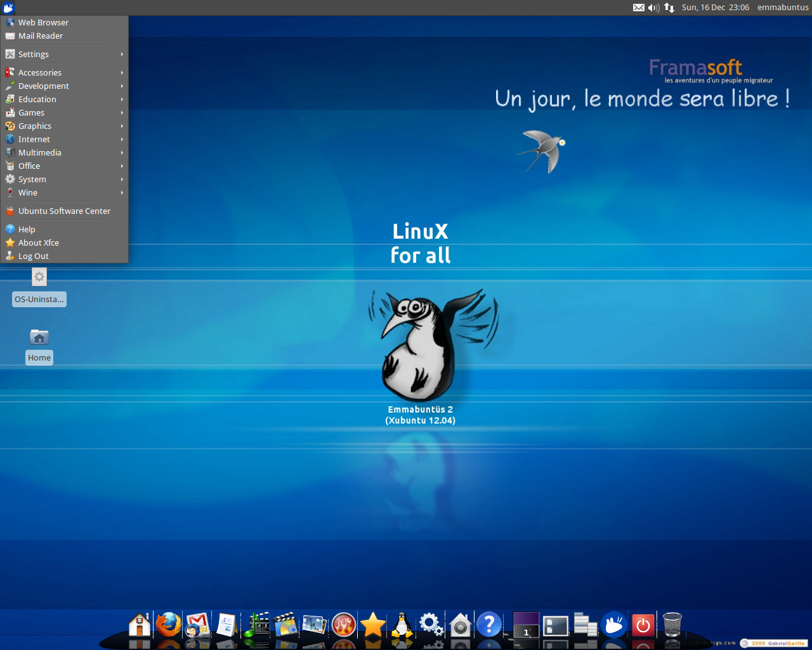The height and width of the screenshot is (650, 812).
Task: Click the red circular flame dock icon
Action: (x=344, y=625)
